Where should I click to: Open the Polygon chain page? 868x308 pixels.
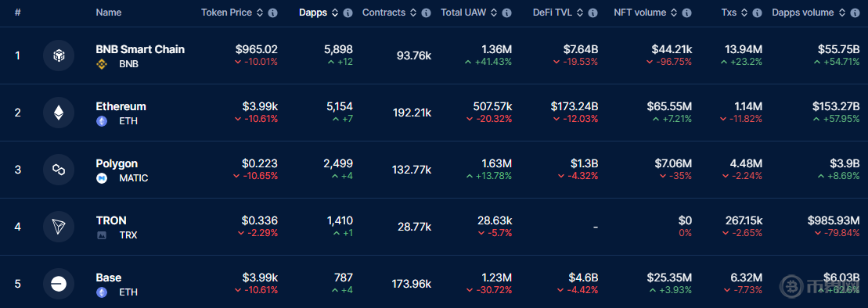tap(117, 163)
